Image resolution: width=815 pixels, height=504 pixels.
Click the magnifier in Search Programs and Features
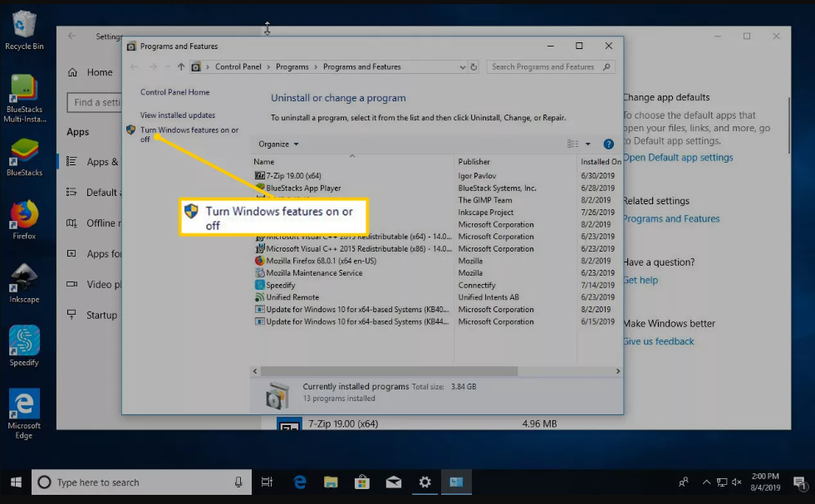tap(606, 67)
